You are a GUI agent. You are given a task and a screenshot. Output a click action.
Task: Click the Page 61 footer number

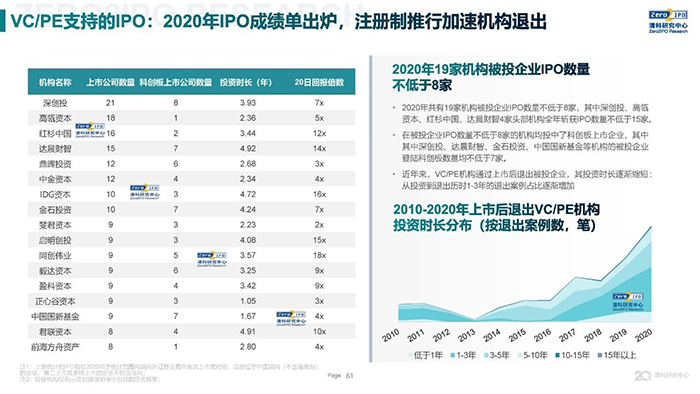click(340, 376)
